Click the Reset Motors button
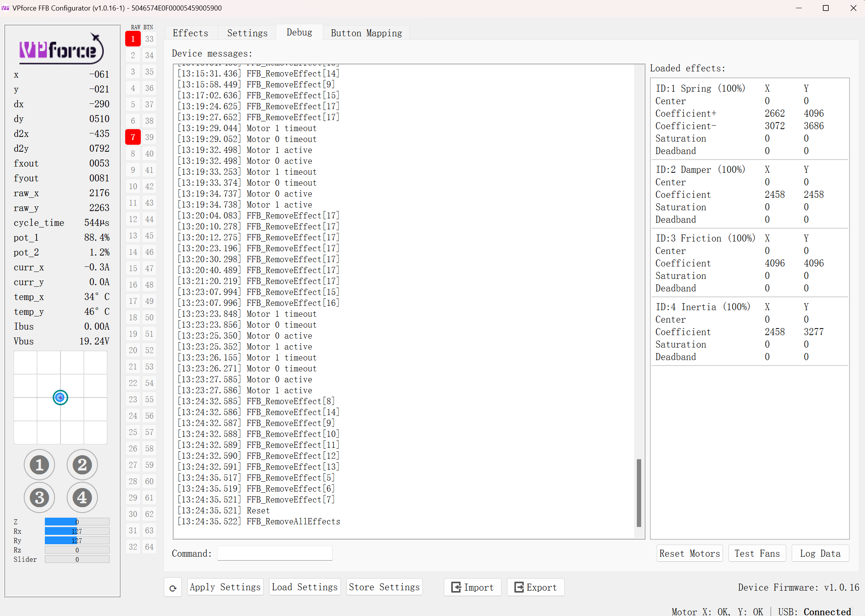This screenshot has width=865, height=616. [x=689, y=554]
